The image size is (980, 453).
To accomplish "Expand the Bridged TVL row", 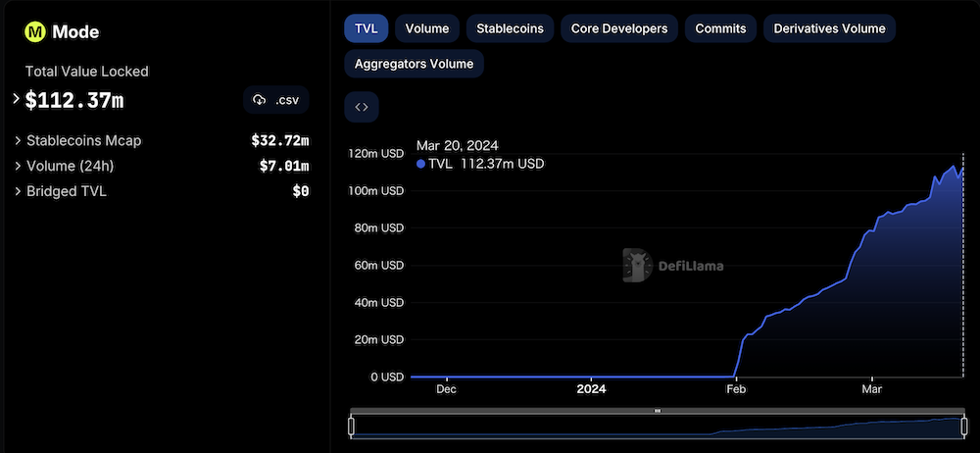I will point(18,191).
